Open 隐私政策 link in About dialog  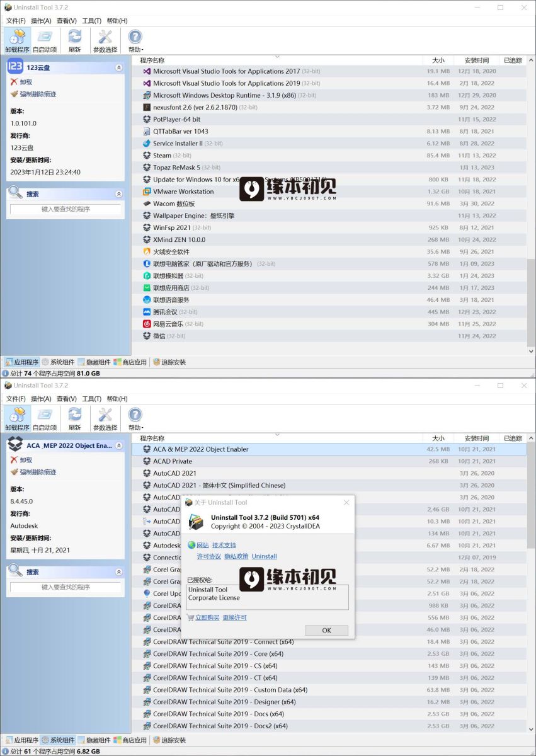(x=236, y=556)
